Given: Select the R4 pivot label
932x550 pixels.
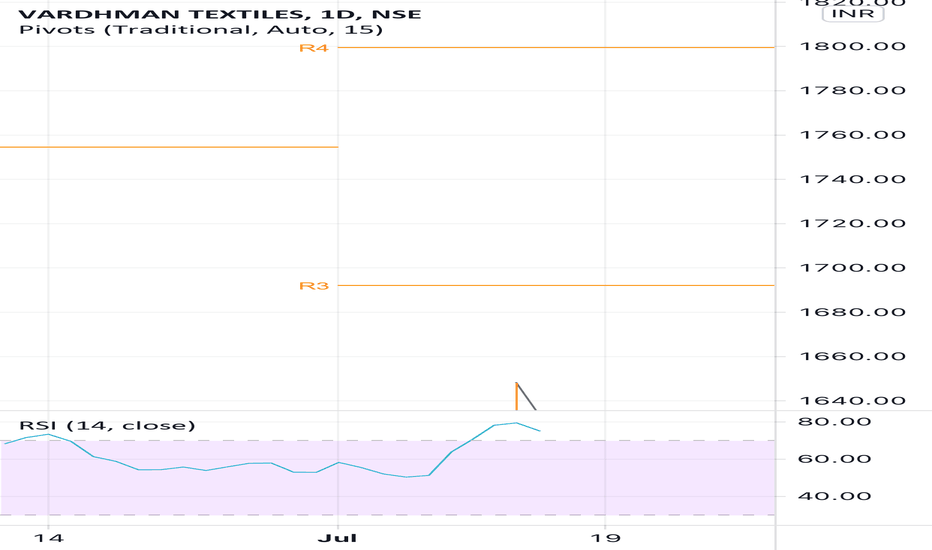Looking at the screenshot, I should click(314, 48).
